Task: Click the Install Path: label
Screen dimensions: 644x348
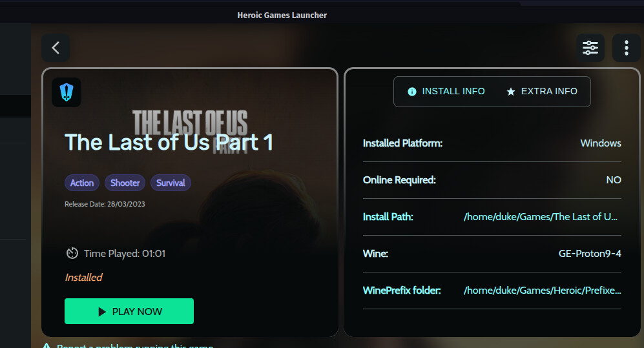Action: pyautogui.click(x=388, y=217)
